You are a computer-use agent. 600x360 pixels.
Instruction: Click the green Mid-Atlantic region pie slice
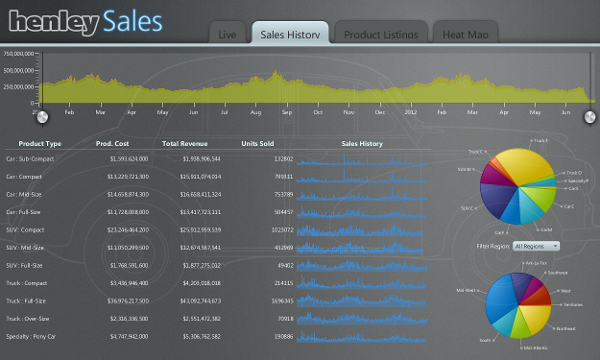(x=519, y=326)
